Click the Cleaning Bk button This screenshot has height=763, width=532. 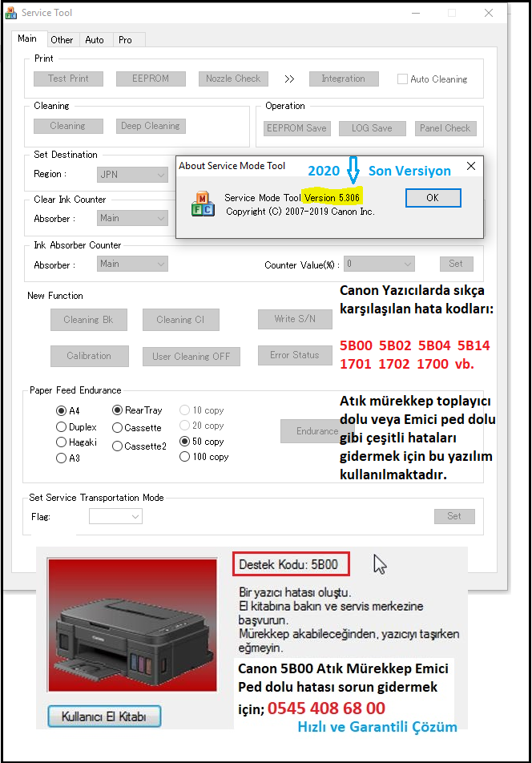point(88,320)
